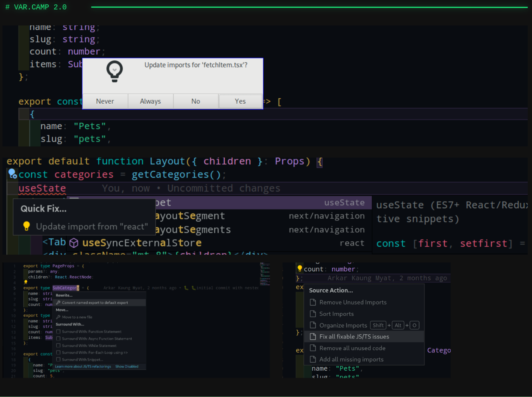Click wrench icon beside Move to a new file

coord(58,317)
